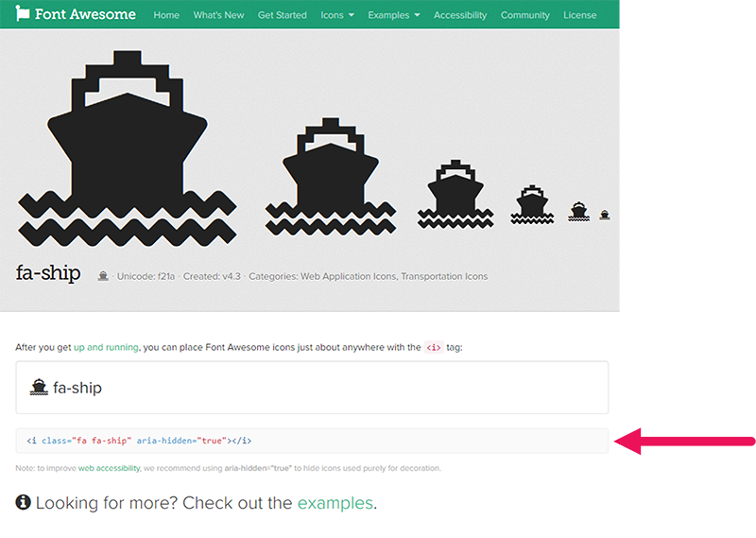Viewport: 756px width, 538px height.
Task: Click the fourth ship icon preview
Action: point(532,204)
